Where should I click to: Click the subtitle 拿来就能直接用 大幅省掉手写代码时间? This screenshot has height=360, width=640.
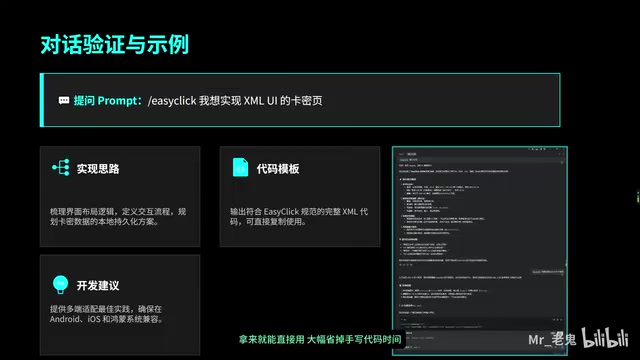point(320,339)
